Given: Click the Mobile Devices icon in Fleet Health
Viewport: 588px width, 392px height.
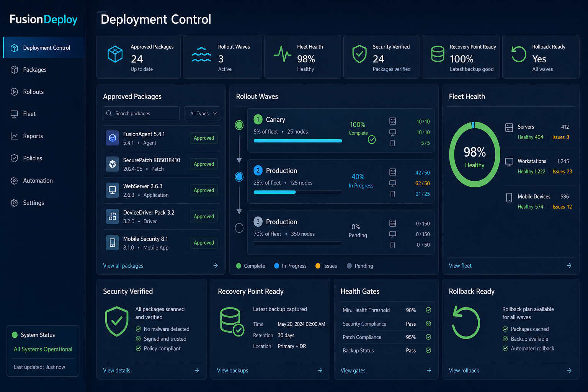Looking at the screenshot, I should (509, 198).
